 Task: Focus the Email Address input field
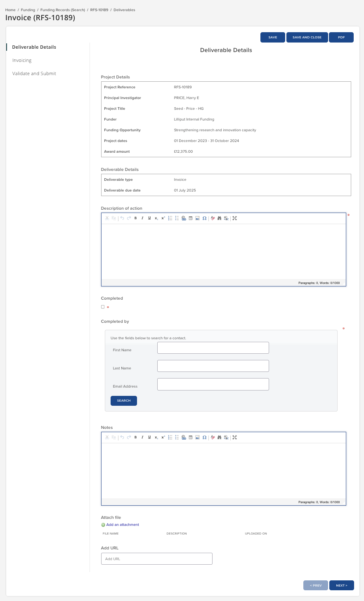pyautogui.click(x=213, y=384)
